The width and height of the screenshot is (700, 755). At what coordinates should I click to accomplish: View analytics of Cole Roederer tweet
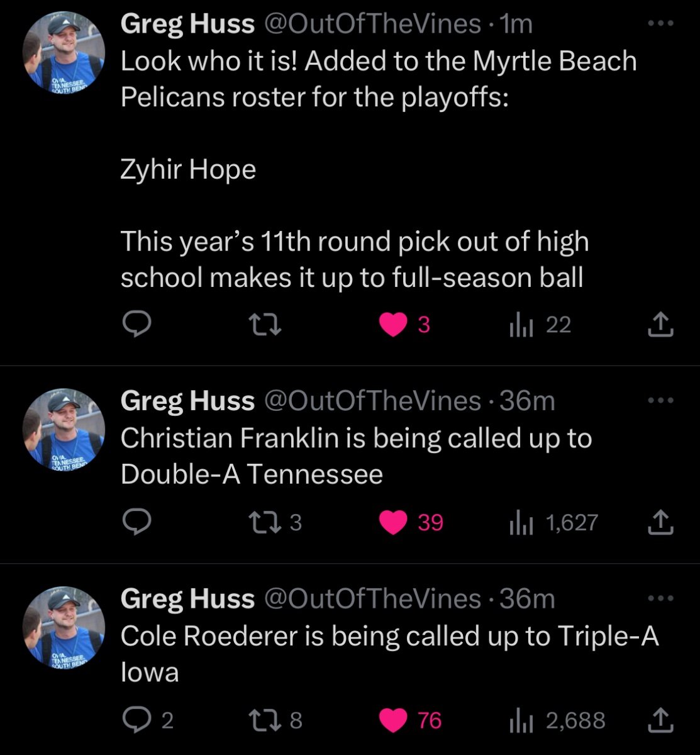tap(521, 720)
